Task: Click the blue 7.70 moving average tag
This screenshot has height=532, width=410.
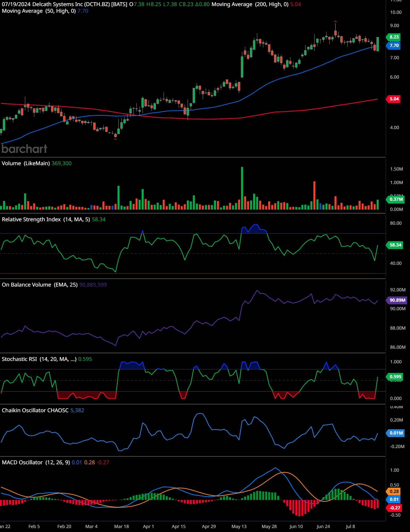Action: pyautogui.click(x=394, y=45)
